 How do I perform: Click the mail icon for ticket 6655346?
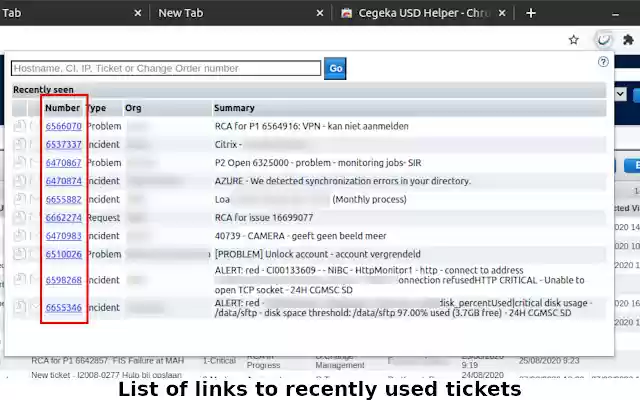point(35,307)
